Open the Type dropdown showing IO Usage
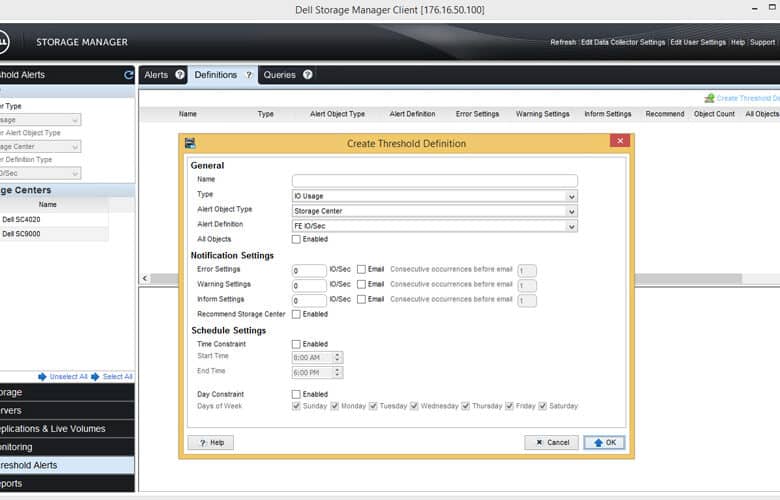 [434, 196]
